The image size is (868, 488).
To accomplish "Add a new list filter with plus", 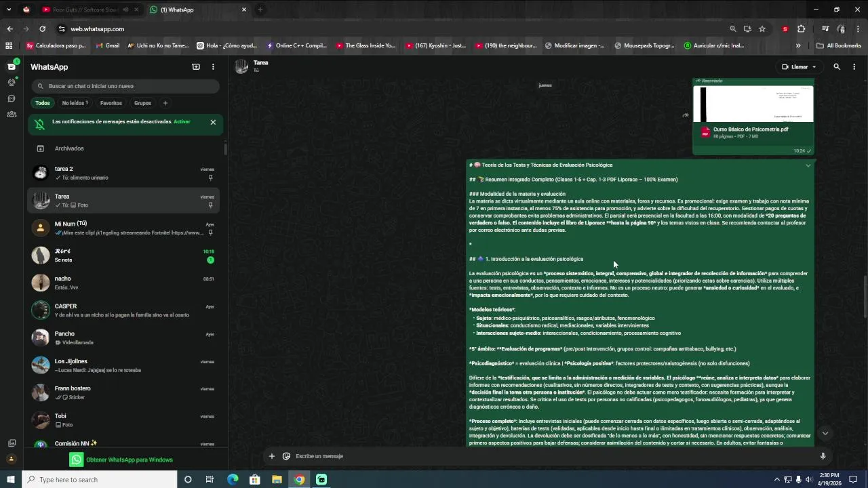I will pos(165,103).
